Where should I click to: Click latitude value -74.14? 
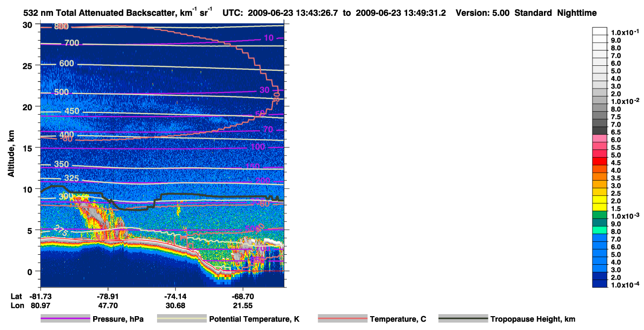click(x=176, y=296)
